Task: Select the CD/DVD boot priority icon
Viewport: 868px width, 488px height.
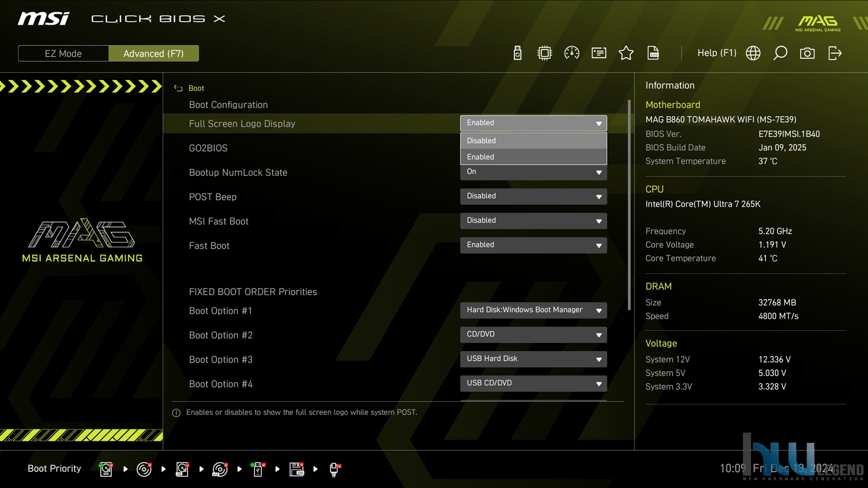Action: tap(144, 469)
